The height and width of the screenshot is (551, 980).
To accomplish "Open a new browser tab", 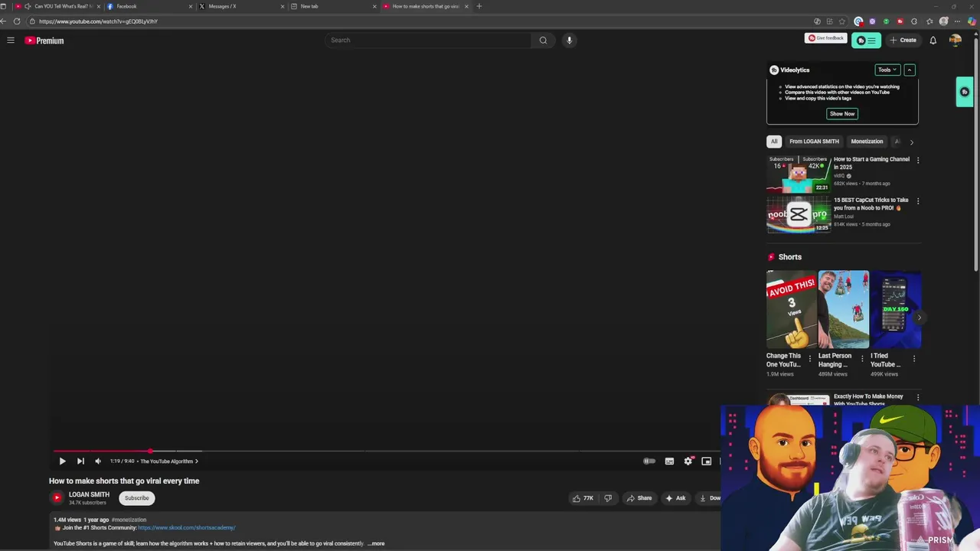I will pyautogui.click(x=479, y=6).
